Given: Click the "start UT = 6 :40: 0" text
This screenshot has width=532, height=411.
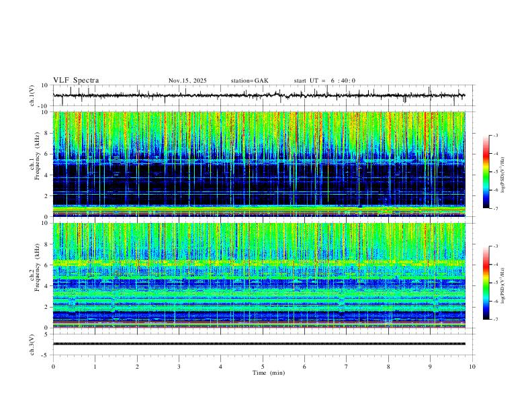Looking at the screenshot, I should 324,81.
